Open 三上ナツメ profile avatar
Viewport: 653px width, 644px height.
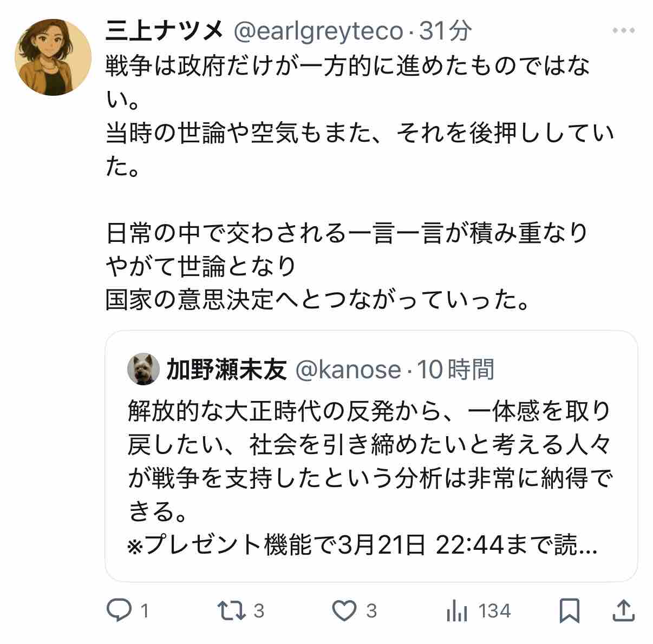pos(53,57)
